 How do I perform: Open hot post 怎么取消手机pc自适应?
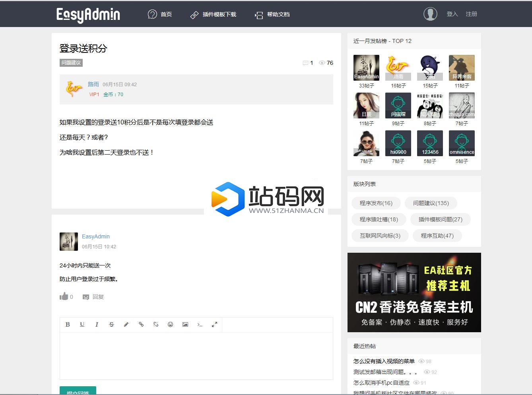pyautogui.click(x=381, y=383)
